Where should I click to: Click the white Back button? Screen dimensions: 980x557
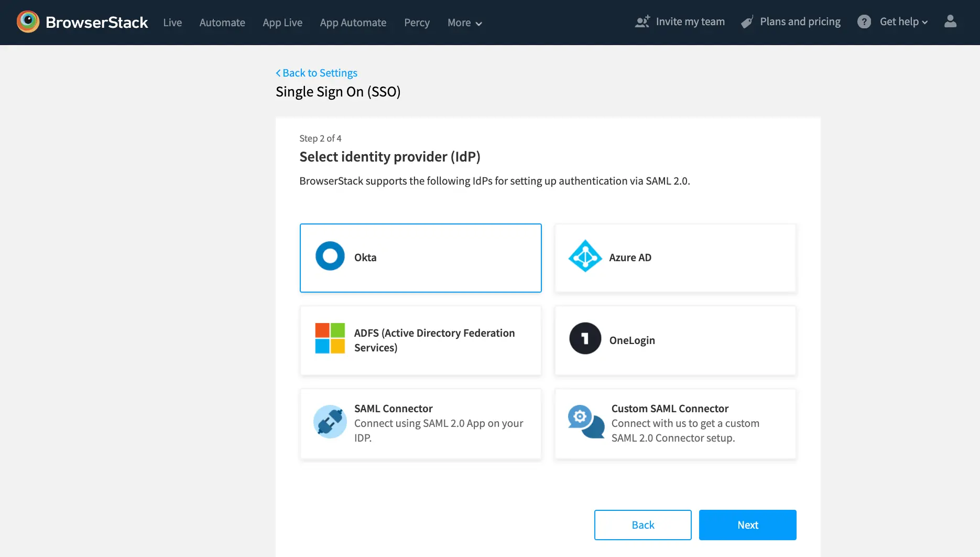click(x=643, y=525)
